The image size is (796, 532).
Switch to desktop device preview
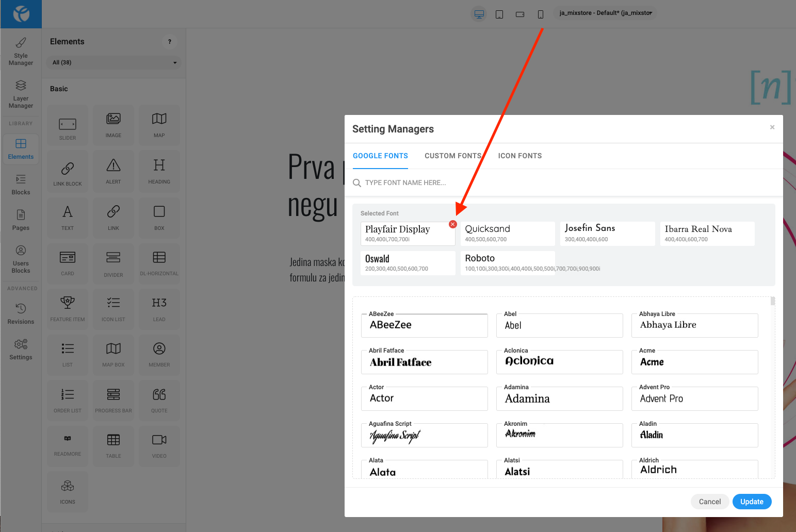[479, 14]
